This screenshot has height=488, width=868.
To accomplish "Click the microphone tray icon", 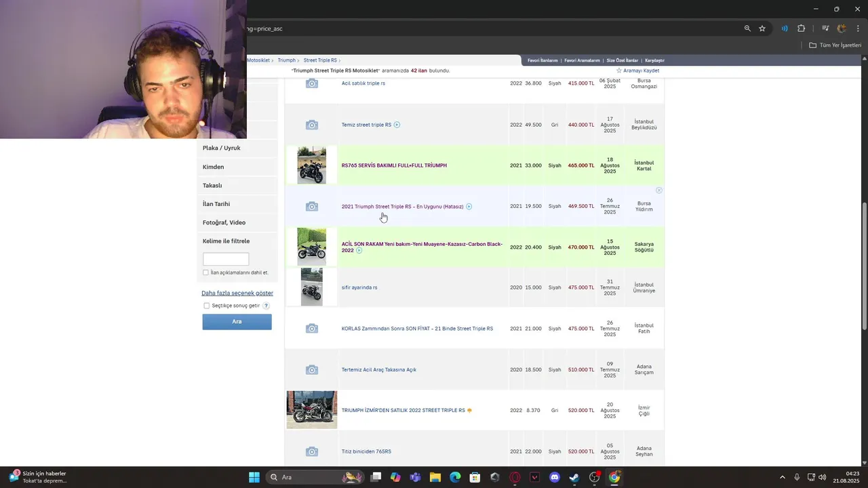I will point(797,477).
